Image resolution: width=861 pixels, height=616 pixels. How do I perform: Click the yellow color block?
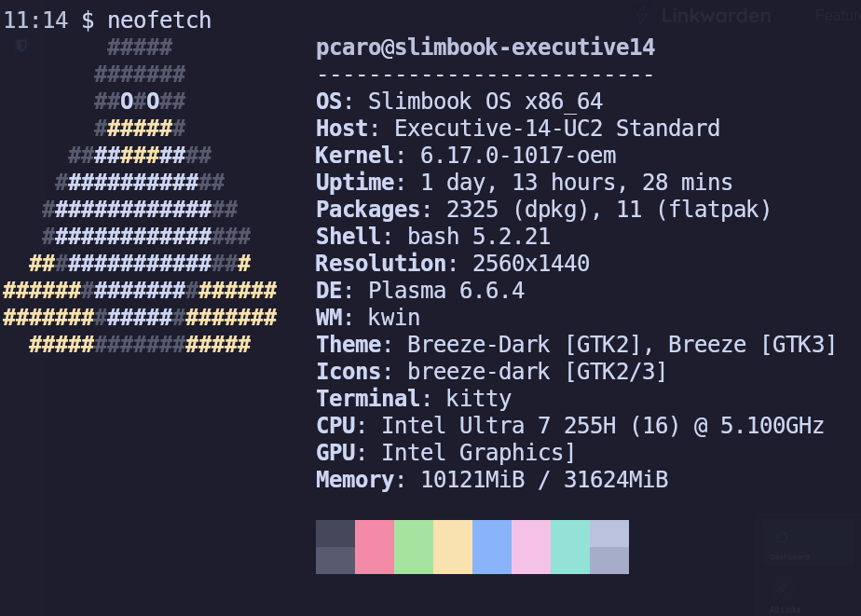pyautogui.click(x=453, y=547)
